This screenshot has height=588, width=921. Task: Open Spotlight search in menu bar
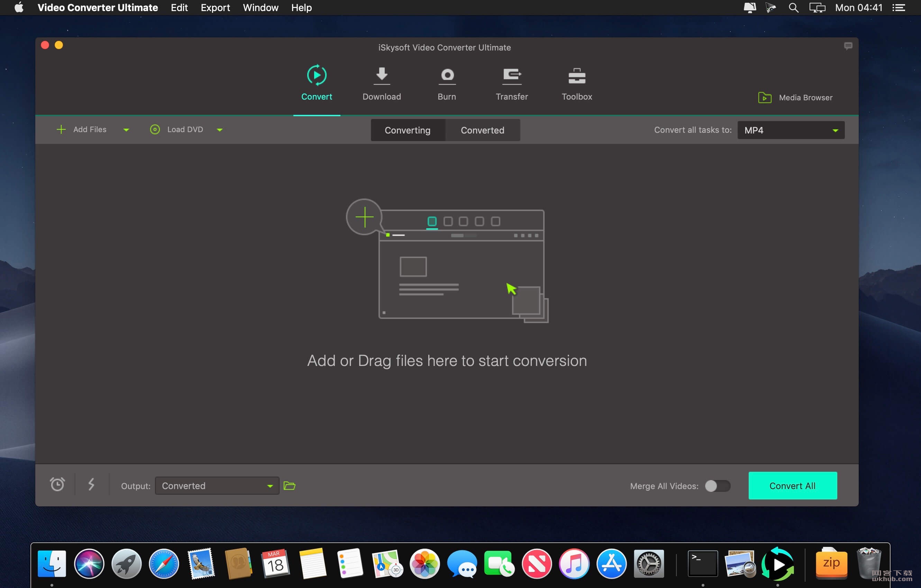pos(793,8)
